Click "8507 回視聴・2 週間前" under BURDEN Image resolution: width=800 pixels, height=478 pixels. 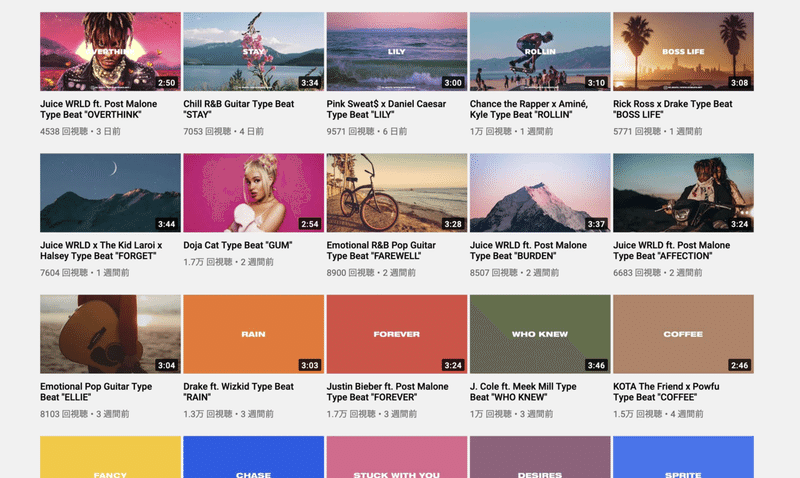click(x=514, y=273)
